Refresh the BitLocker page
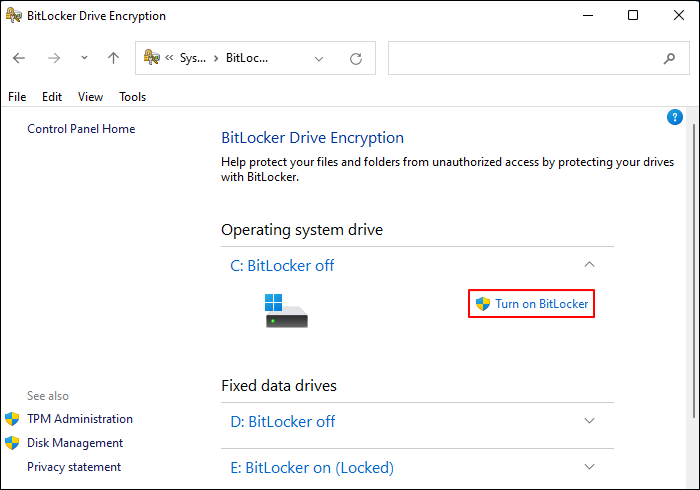Image resolution: width=700 pixels, height=490 pixels. pyautogui.click(x=356, y=58)
